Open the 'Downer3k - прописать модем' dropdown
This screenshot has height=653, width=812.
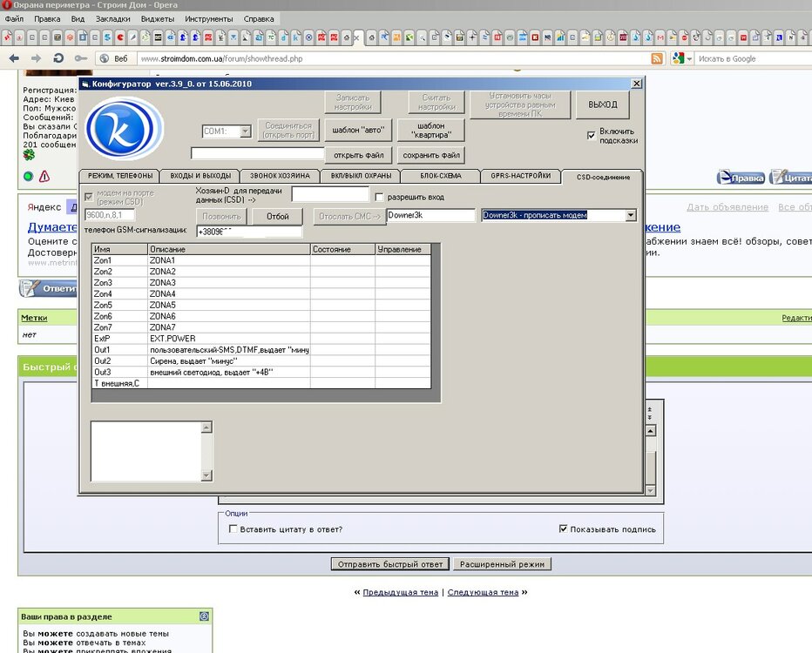point(631,215)
